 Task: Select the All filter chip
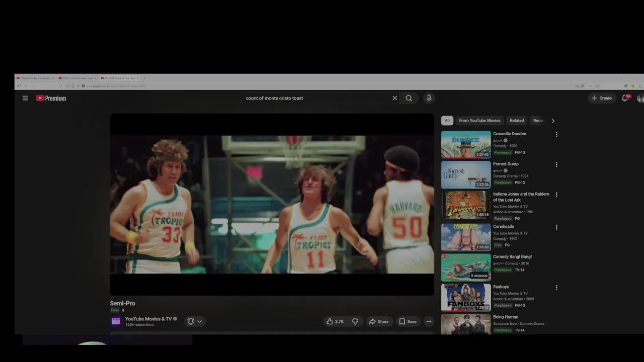coord(447,121)
